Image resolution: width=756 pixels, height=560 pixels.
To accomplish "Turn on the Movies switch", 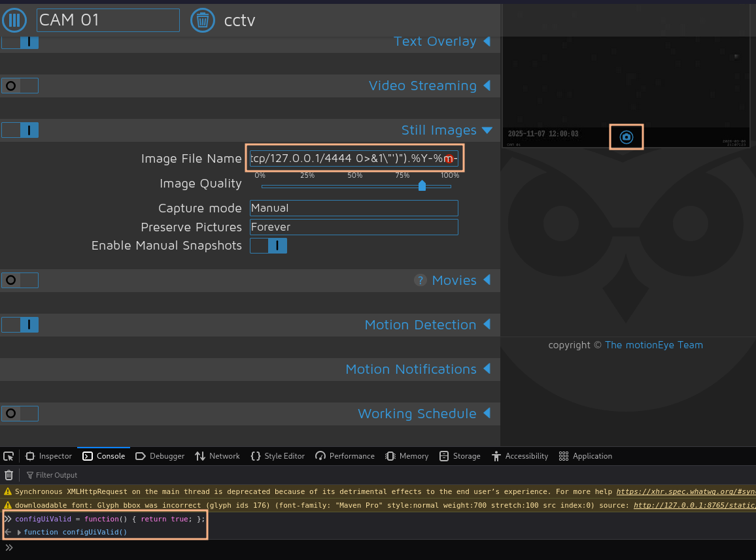I will click(20, 280).
